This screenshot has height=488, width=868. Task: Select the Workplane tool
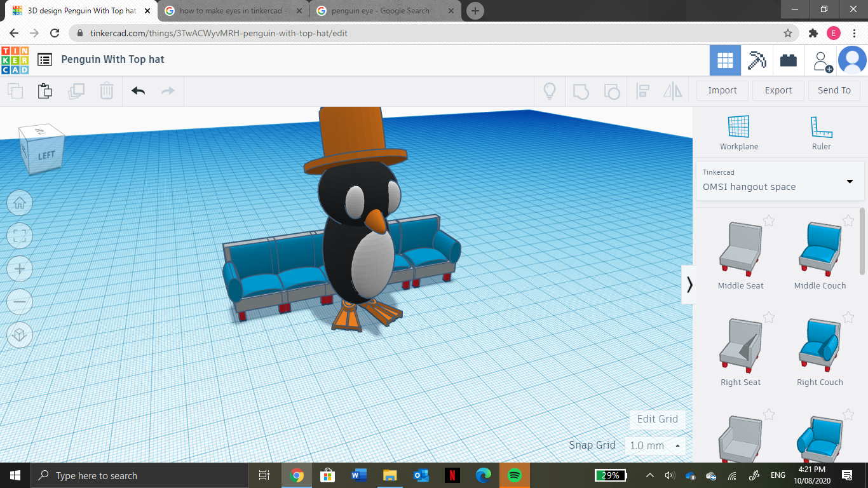[x=739, y=133]
